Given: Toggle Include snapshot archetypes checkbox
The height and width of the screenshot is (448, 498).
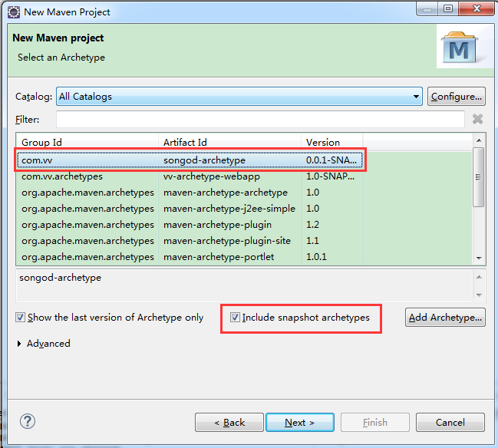Looking at the screenshot, I should coord(235,317).
